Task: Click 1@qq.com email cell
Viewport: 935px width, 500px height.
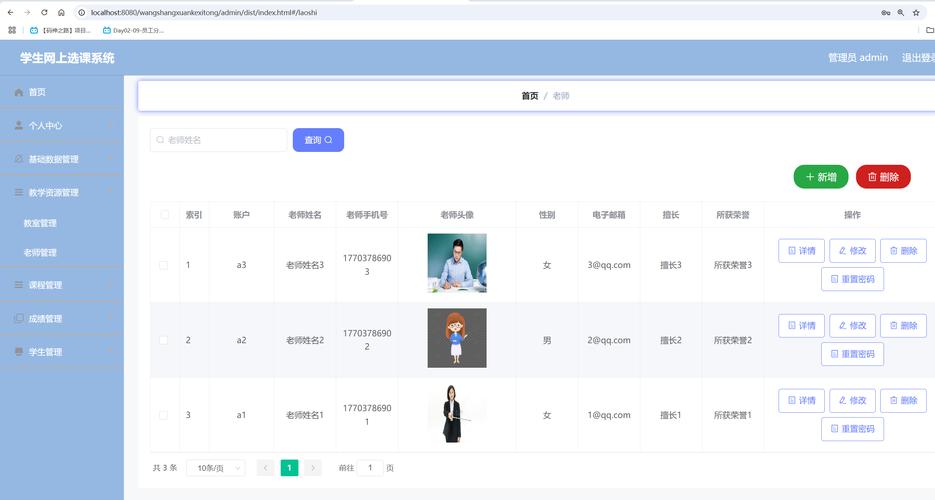Action: [609, 415]
